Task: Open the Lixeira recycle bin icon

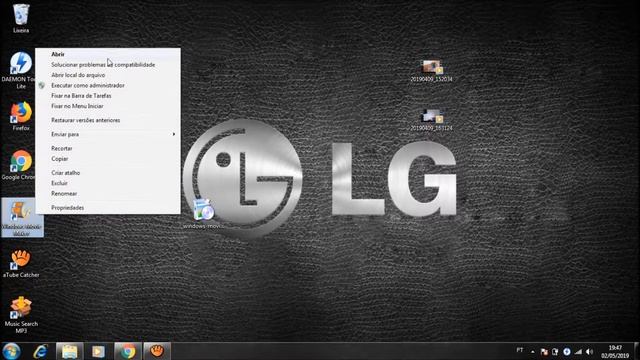Action: 21,18
